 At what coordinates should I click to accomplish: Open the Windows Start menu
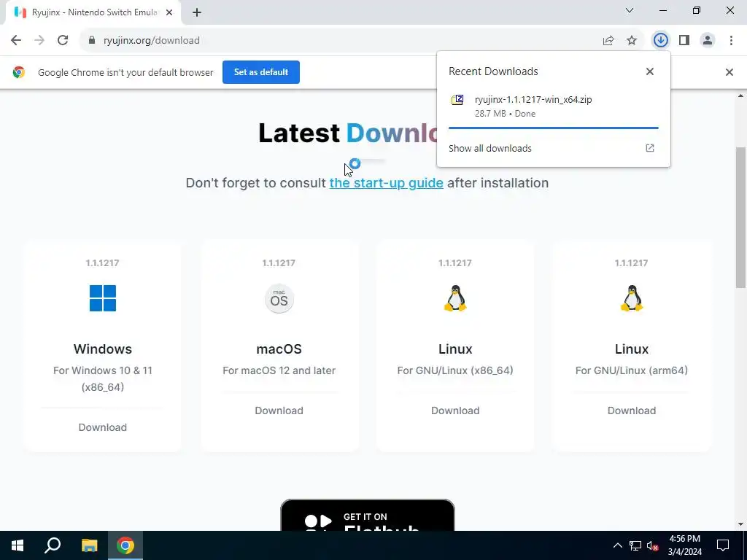tap(18, 545)
